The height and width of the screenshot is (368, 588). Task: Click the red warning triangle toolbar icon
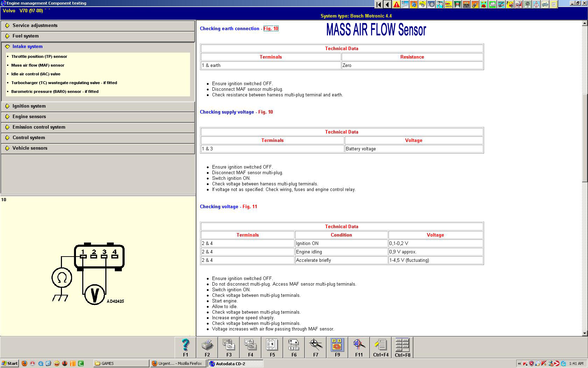(397, 4)
